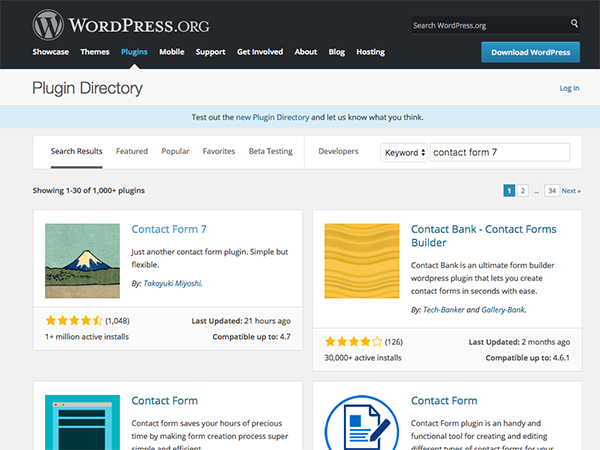
Task: Visit Gallery-Bank author link
Action: pos(503,310)
